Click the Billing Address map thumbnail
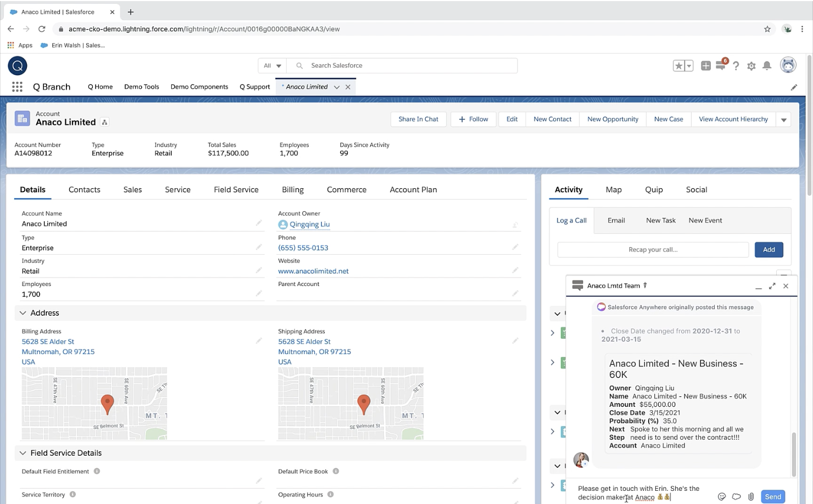The image size is (813, 504). [x=94, y=404]
